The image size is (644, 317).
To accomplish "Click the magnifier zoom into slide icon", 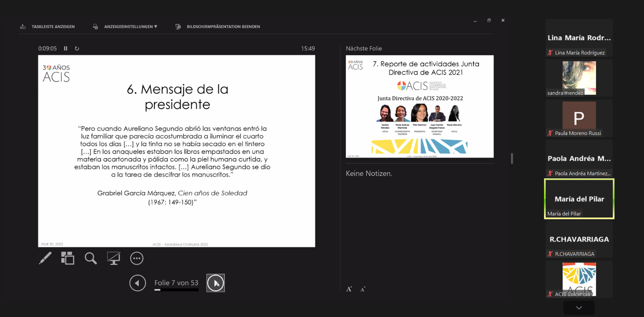I will pos(91,258).
